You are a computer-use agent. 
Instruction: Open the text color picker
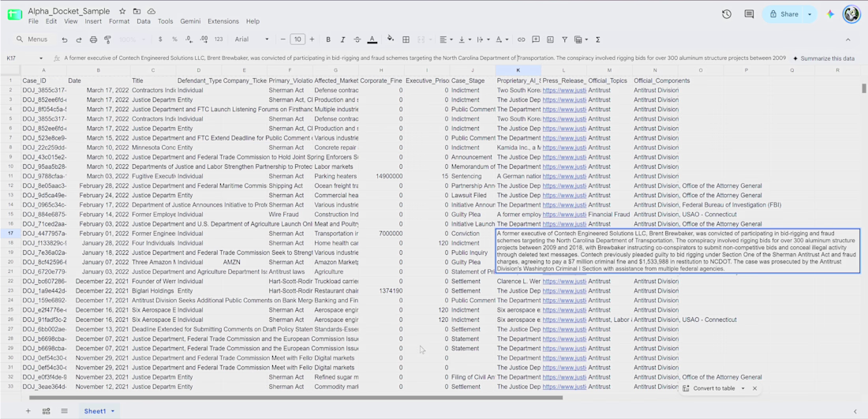372,39
